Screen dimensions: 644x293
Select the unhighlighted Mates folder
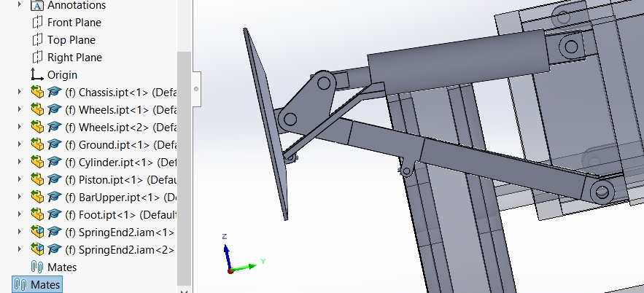click(x=54, y=267)
